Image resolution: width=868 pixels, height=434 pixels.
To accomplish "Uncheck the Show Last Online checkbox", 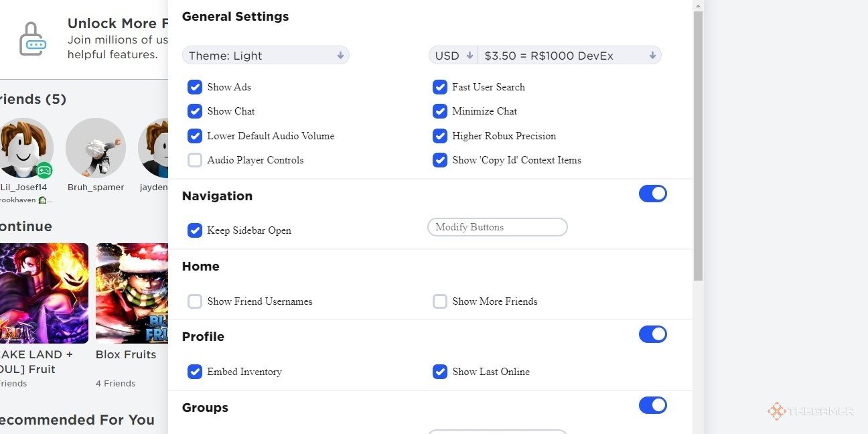I will point(440,372).
